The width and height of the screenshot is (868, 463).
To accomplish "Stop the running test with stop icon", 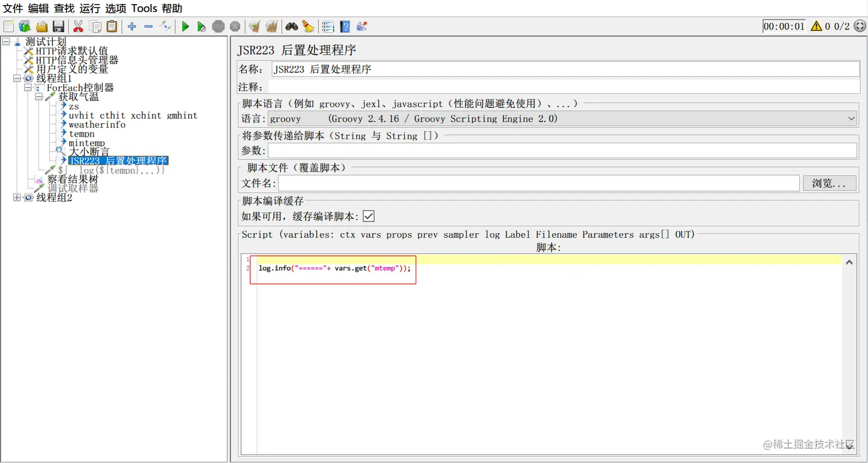I will coord(218,26).
